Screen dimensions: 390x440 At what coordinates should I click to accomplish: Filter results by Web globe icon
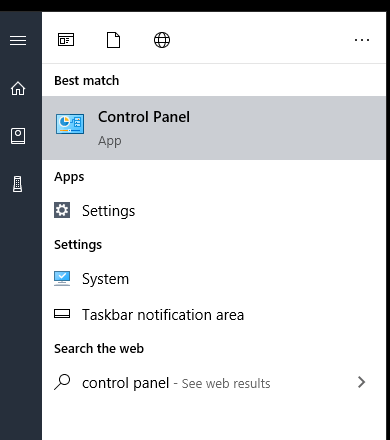[162, 40]
